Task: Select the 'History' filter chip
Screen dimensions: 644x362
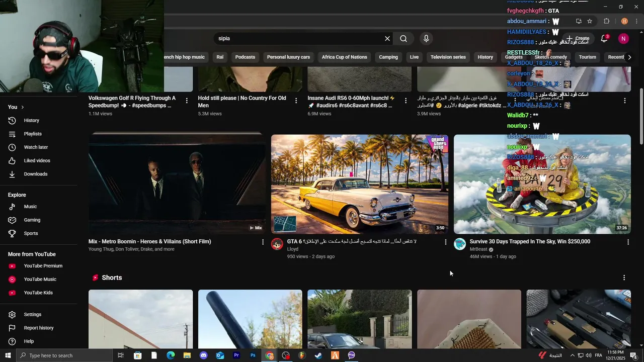Action: point(485,57)
